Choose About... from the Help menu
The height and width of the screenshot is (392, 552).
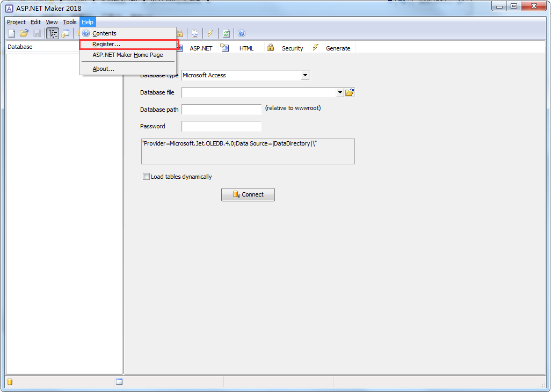[128, 69]
